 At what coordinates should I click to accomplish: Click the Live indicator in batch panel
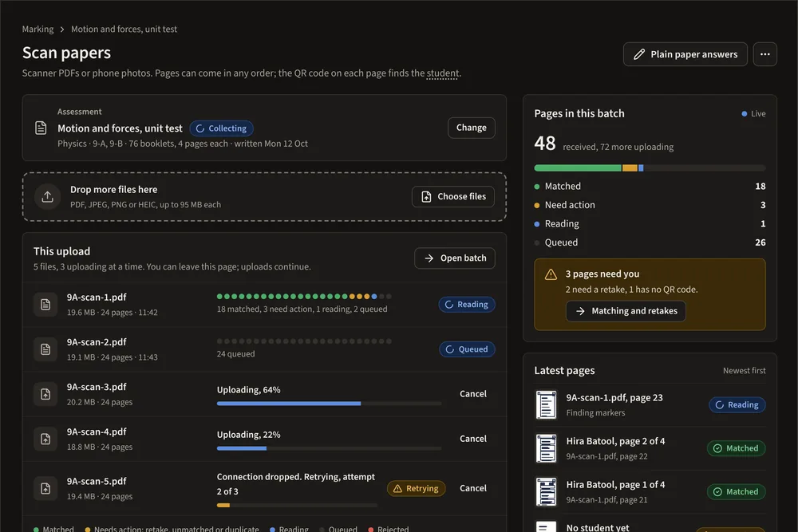[753, 113]
